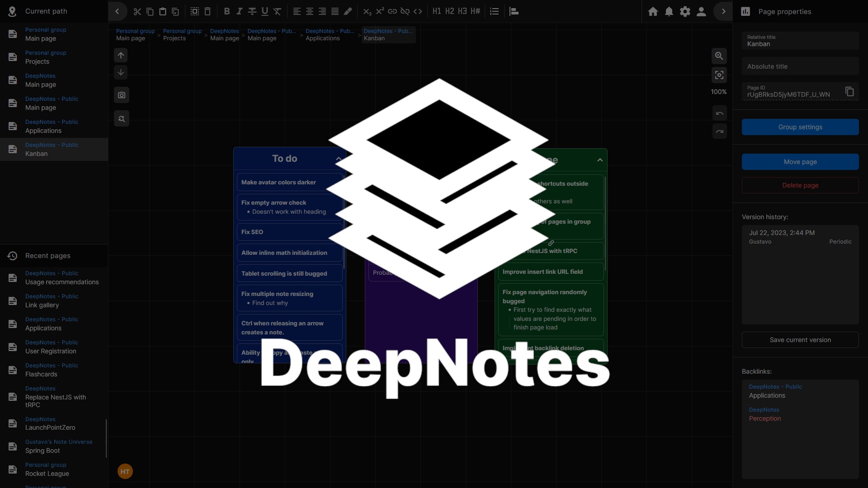Collapse the left sidebar with the chevron
The height and width of the screenshot is (488, 868).
point(117,11)
